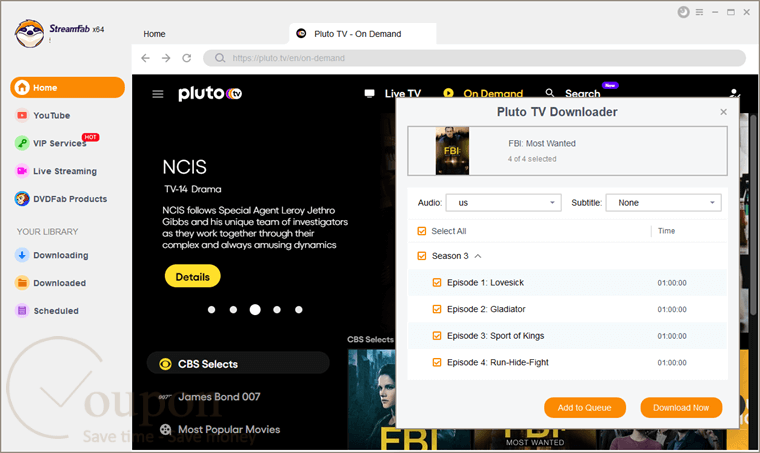Image resolution: width=760 pixels, height=453 pixels.
Task: Open Live TV on Pluto
Action: (x=393, y=94)
